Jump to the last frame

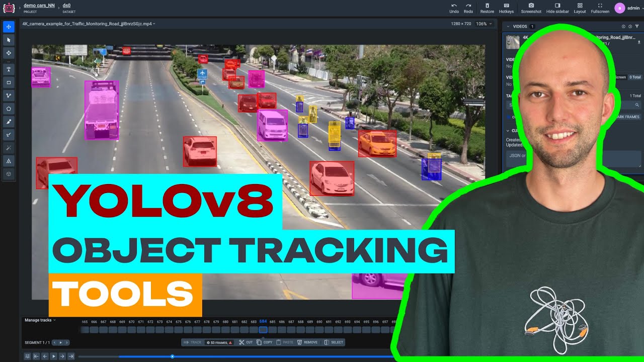(71, 356)
